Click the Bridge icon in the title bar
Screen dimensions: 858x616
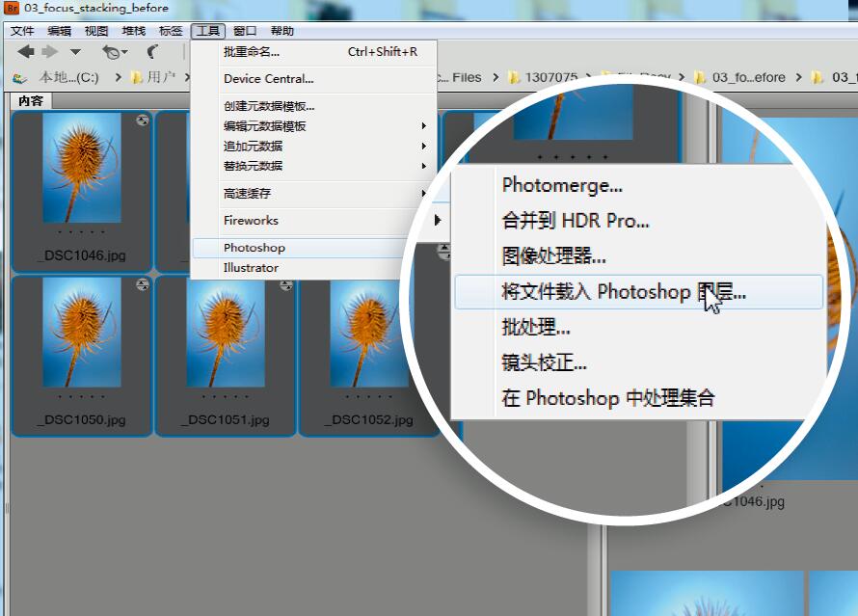coord(10,8)
